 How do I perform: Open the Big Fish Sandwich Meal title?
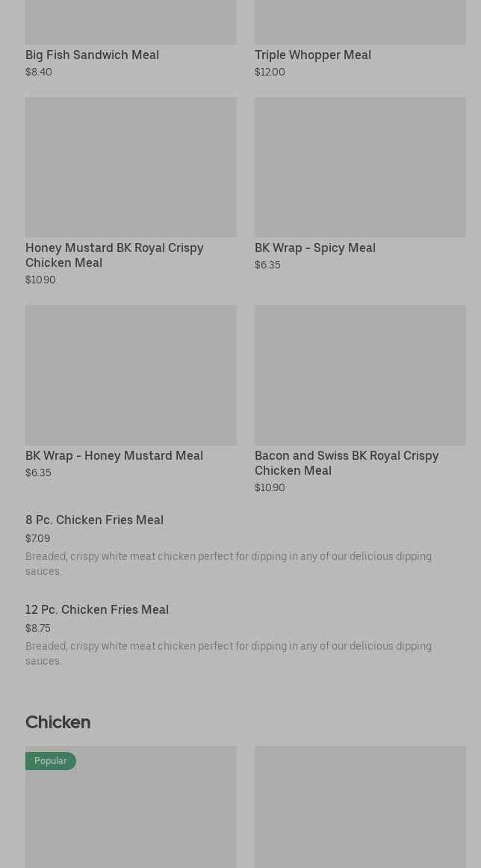[x=92, y=55]
